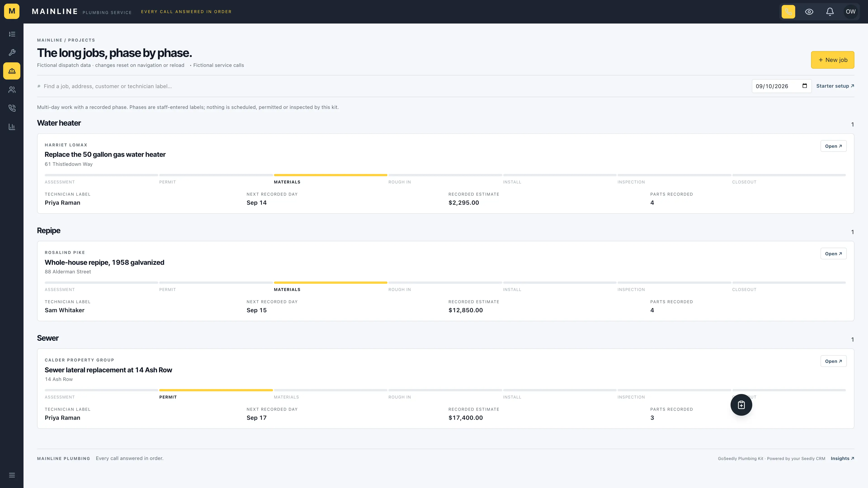Open the calendar picker in date field

[805, 86]
